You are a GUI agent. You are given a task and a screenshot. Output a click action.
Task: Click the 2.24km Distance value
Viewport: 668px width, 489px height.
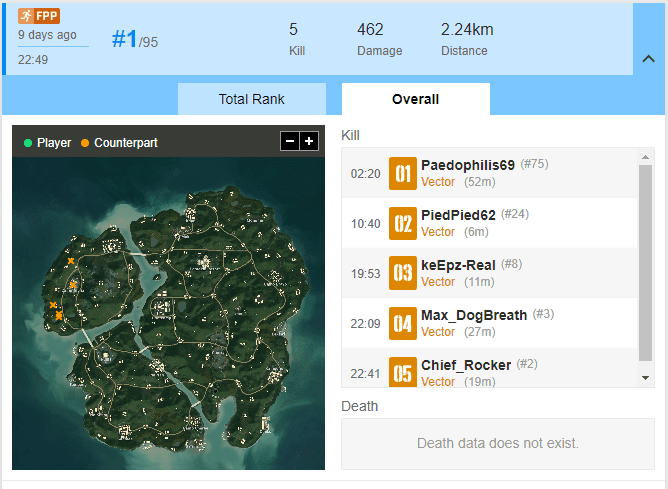pyautogui.click(x=467, y=30)
